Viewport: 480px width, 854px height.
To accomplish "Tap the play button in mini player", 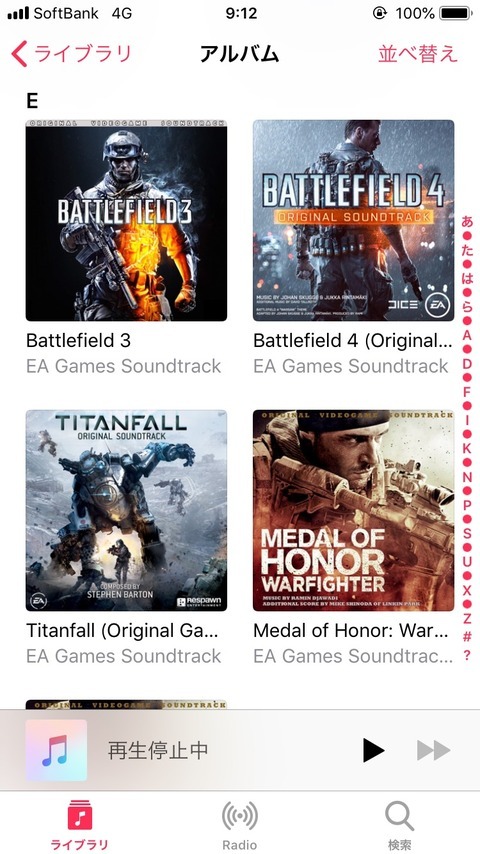I will [374, 751].
